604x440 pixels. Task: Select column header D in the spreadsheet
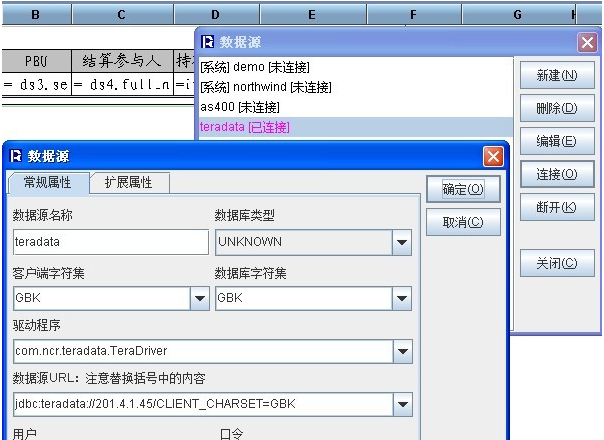click(216, 15)
